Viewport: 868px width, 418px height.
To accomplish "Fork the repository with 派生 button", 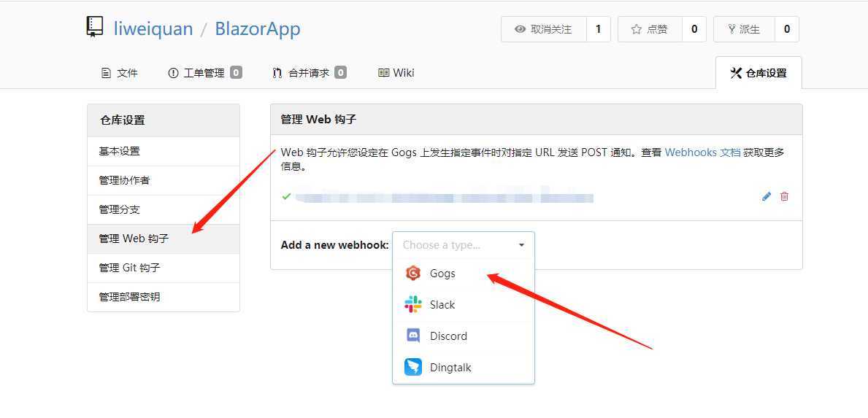I will (x=745, y=29).
